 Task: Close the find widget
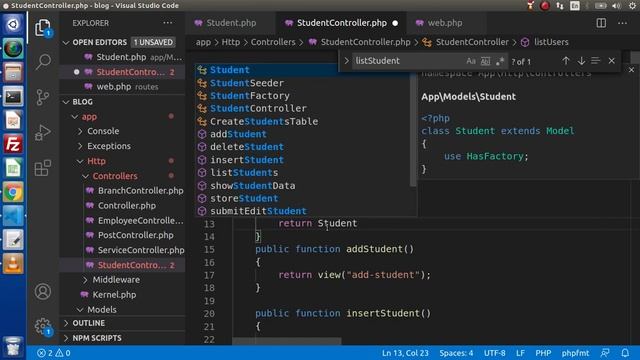pos(611,61)
